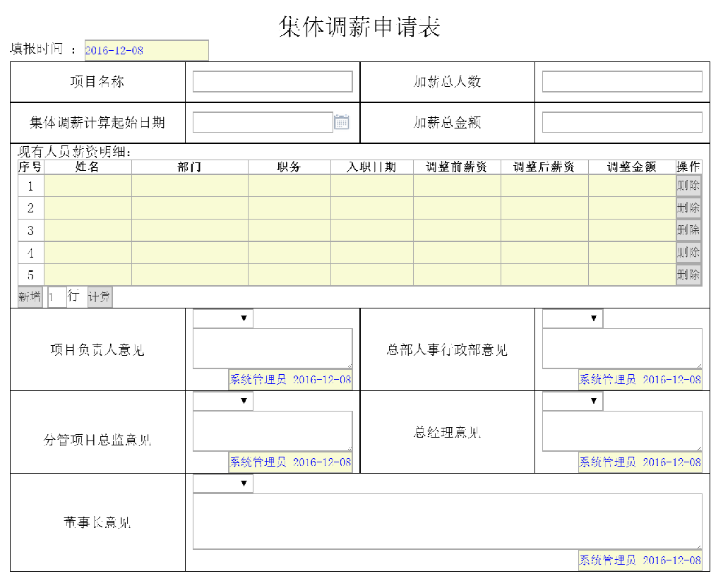Click the 职务 cell in row 2
Viewport: 723px width, 588px height.
pyautogui.click(x=289, y=208)
